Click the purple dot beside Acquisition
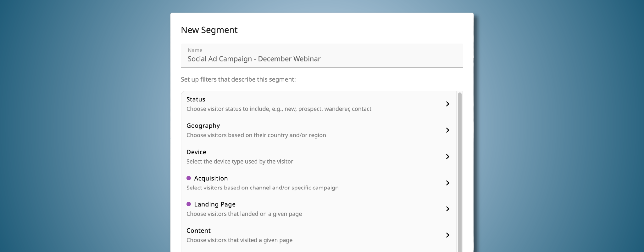Image resolution: width=644 pixels, height=252 pixels. [189, 178]
